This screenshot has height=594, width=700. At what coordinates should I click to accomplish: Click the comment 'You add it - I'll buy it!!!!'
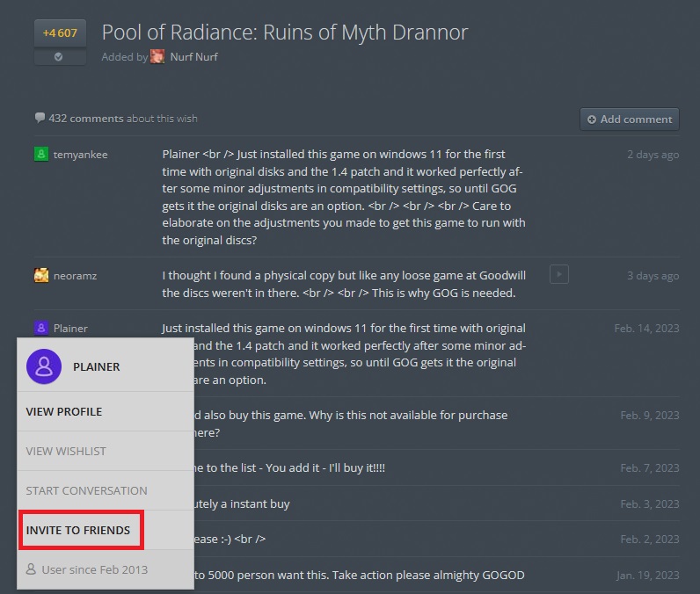(289, 467)
